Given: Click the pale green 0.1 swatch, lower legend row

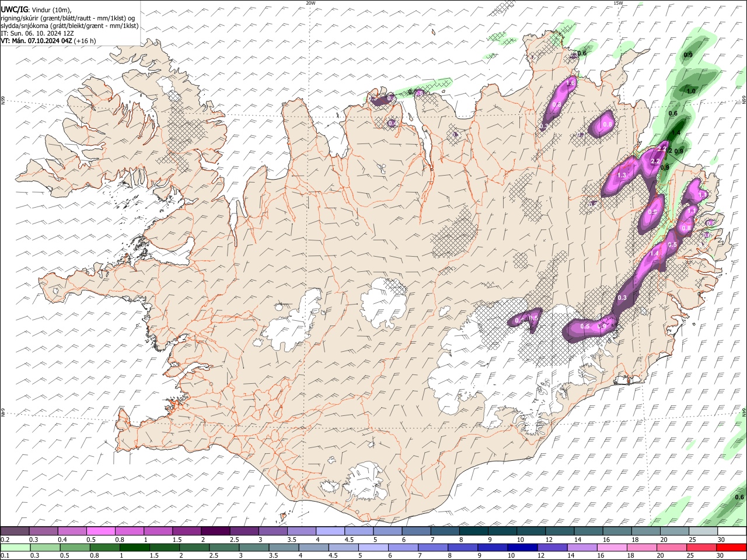Looking at the screenshot, I should 16,548.
